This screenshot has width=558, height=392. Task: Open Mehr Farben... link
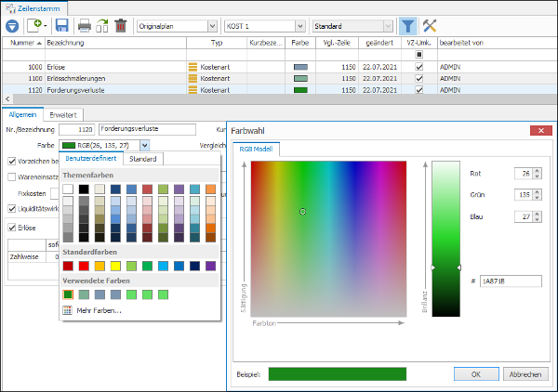[x=99, y=310]
